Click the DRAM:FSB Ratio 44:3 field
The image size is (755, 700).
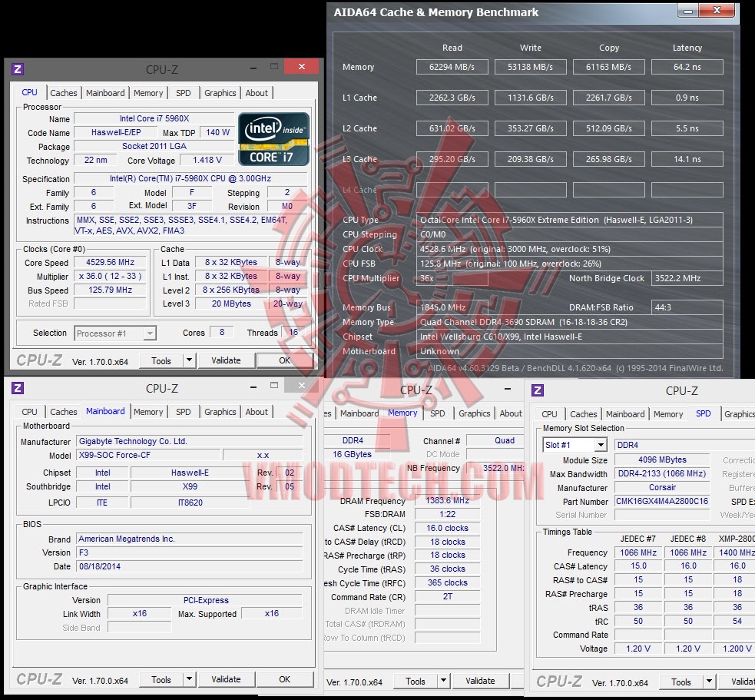(x=687, y=307)
